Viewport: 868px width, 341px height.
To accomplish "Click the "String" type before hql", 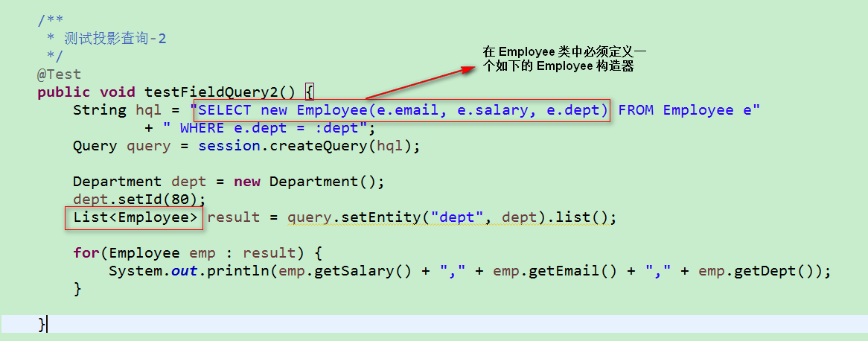I will point(100,110).
